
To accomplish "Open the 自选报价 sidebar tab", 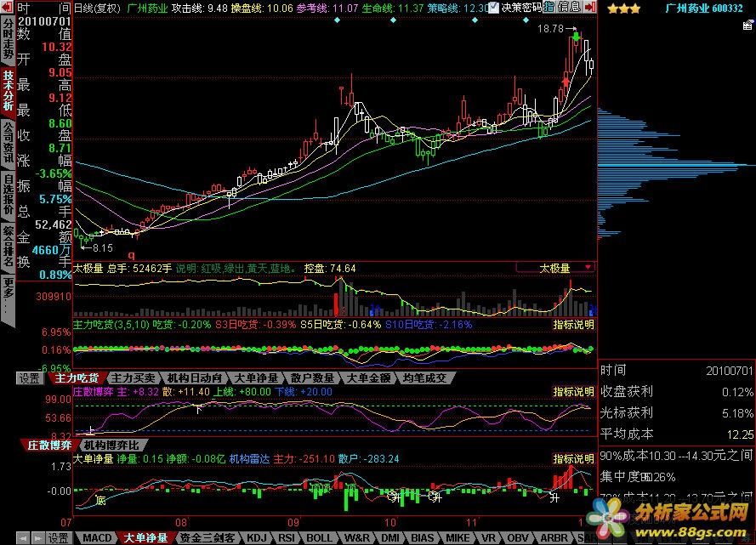I will click(9, 194).
